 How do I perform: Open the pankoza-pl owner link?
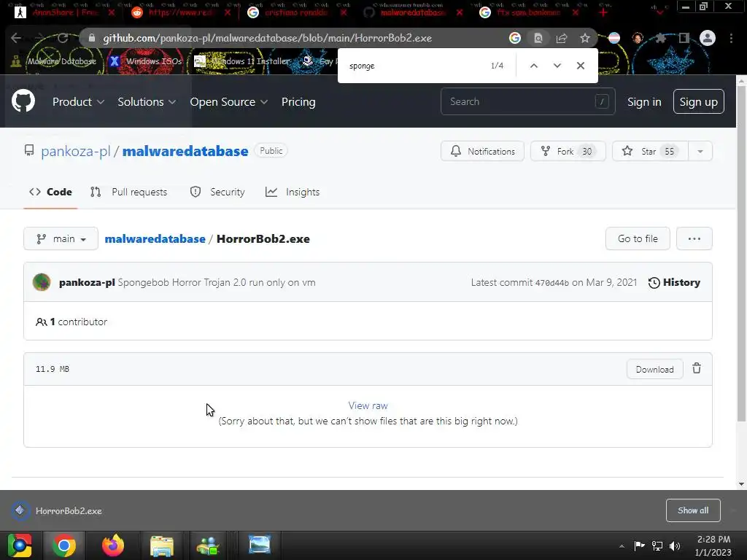point(75,151)
